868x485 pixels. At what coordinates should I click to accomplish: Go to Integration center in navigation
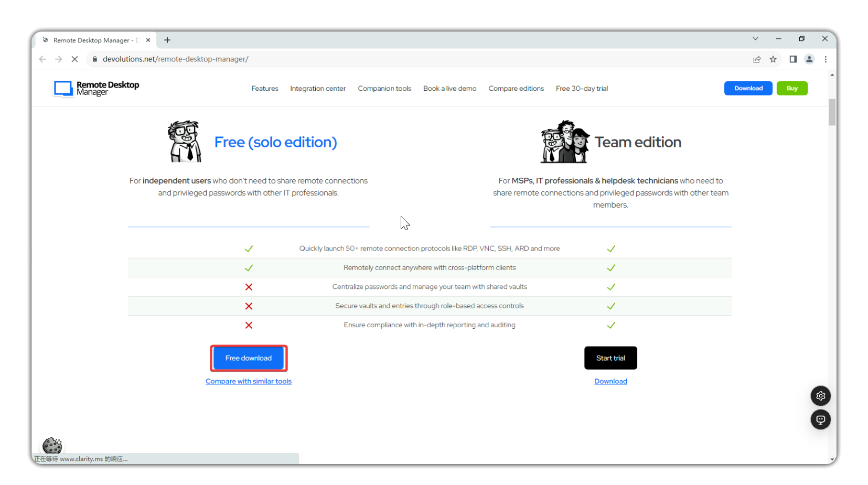tap(318, 89)
